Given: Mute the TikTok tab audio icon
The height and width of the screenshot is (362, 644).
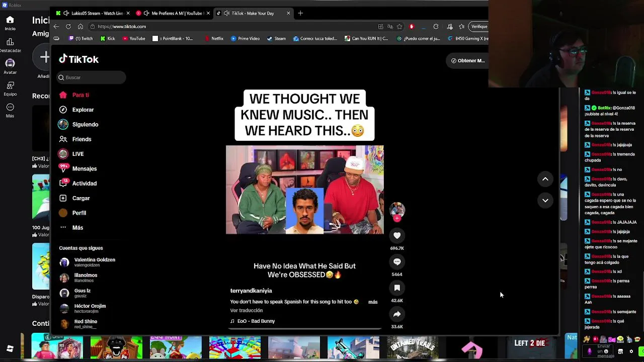Looking at the screenshot, I should click(x=226, y=13).
